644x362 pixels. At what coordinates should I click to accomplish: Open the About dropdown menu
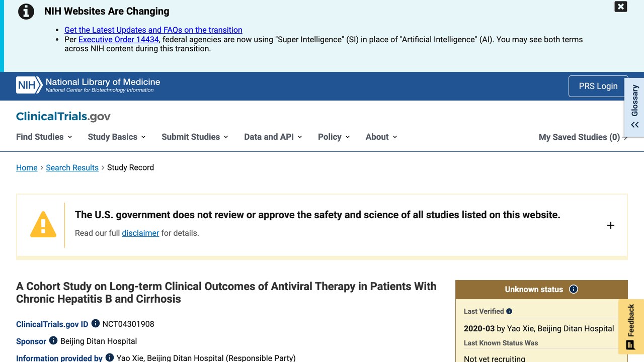pyautogui.click(x=381, y=137)
